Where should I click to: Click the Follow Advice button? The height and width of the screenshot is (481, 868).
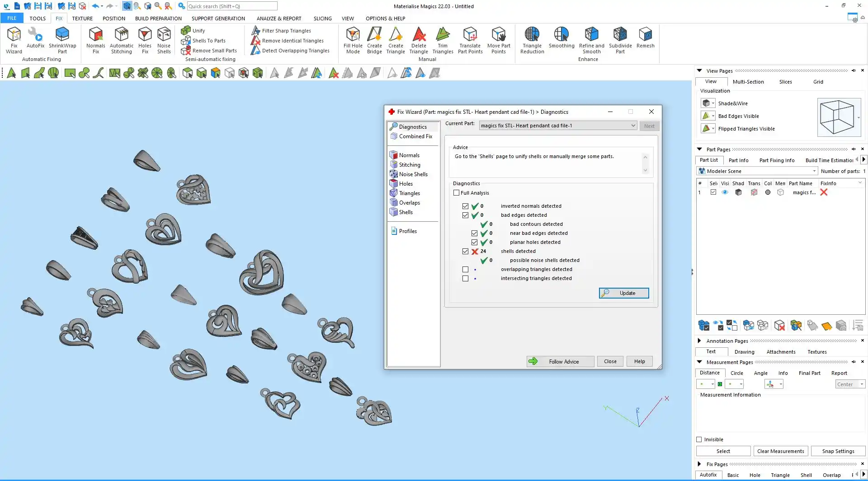pyautogui.click(x=560, y=361)
